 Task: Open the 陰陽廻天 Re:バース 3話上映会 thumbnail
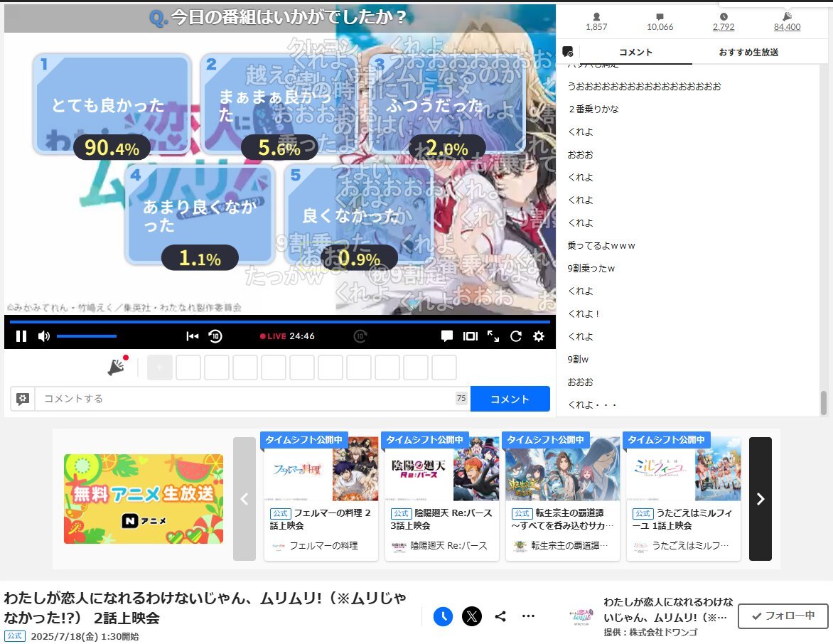click(442, 468)
